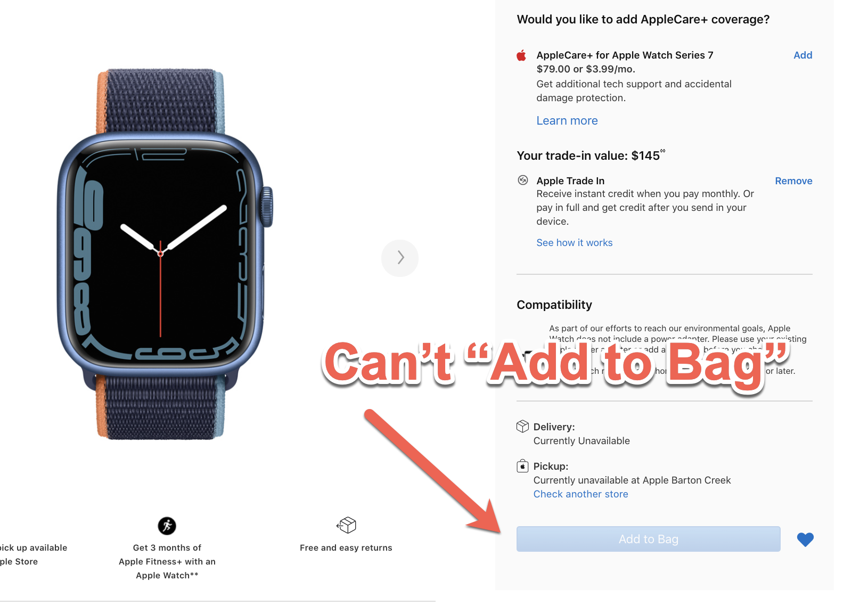Click Currently Unavailable delivery status text
The width and height of the screenshot is (868, 605).
pyautogui.click(x=582, y=440)
